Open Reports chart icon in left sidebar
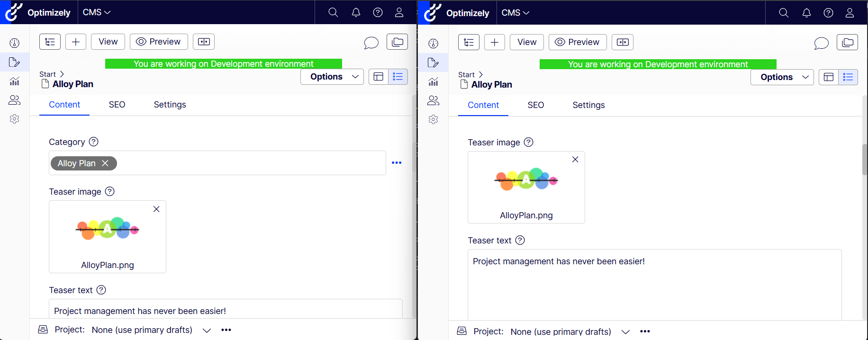868x340 pixels. coord(15,81)
